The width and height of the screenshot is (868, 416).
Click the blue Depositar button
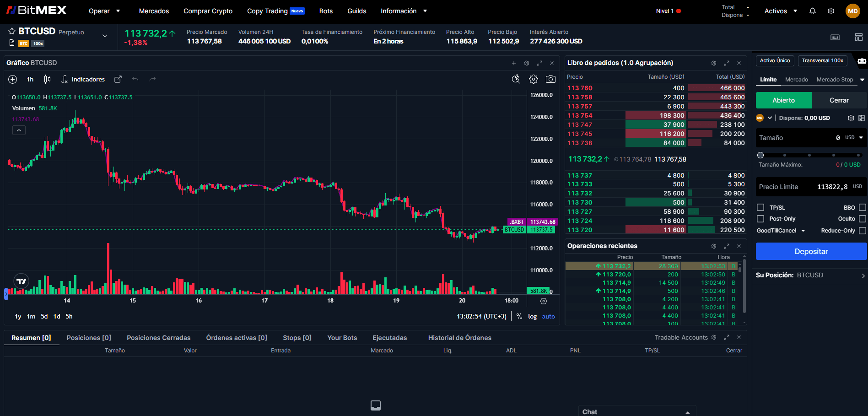[811, 251]
